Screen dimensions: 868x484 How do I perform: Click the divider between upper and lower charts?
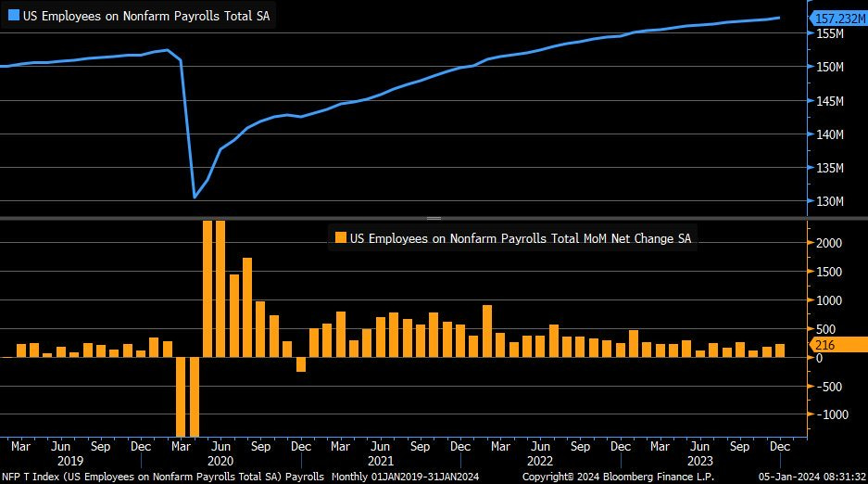(434, 218)
